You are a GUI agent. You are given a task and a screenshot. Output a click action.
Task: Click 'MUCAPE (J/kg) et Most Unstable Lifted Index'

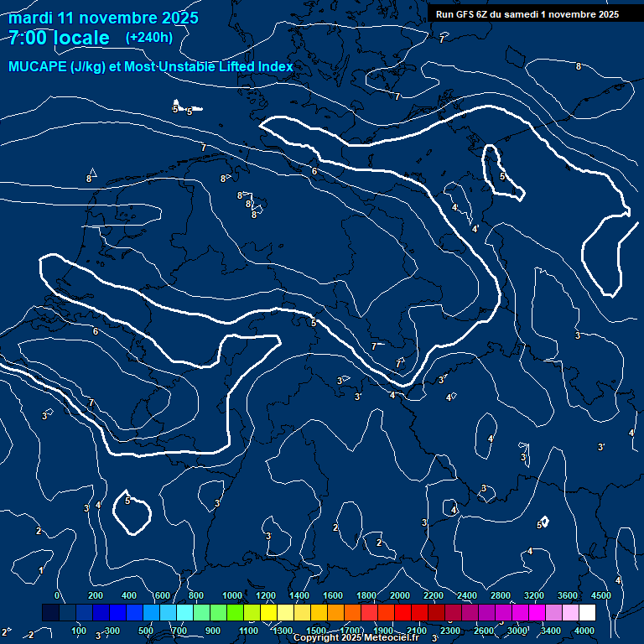pos(151,66)
